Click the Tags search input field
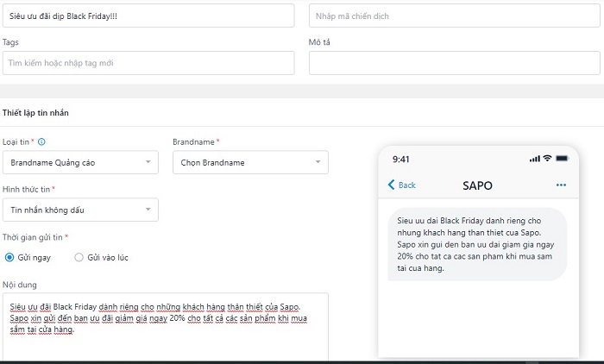The width and height of the screenshot is (604, 364). (148, 63)
